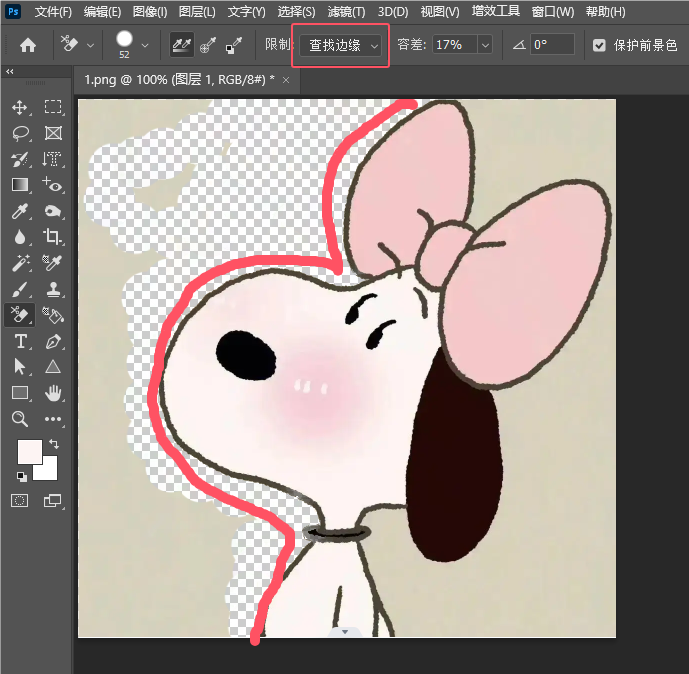Select the Rectangular Marquee tool

pos(53,107)
